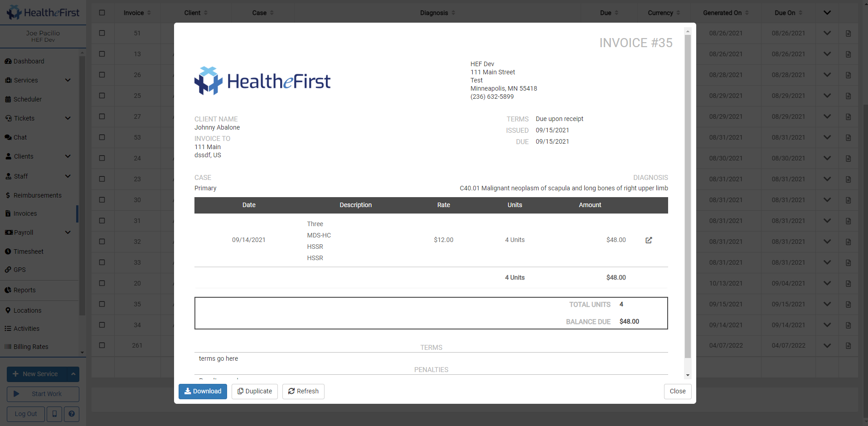Check the box for invoice 35
868x426 pixels.
tap(102, 304)
